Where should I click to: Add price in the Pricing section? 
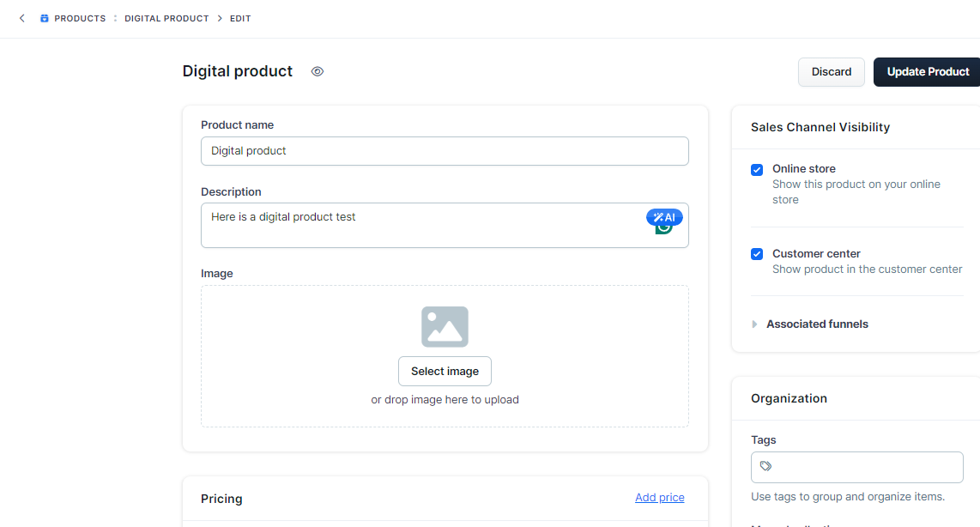(659, 497)
